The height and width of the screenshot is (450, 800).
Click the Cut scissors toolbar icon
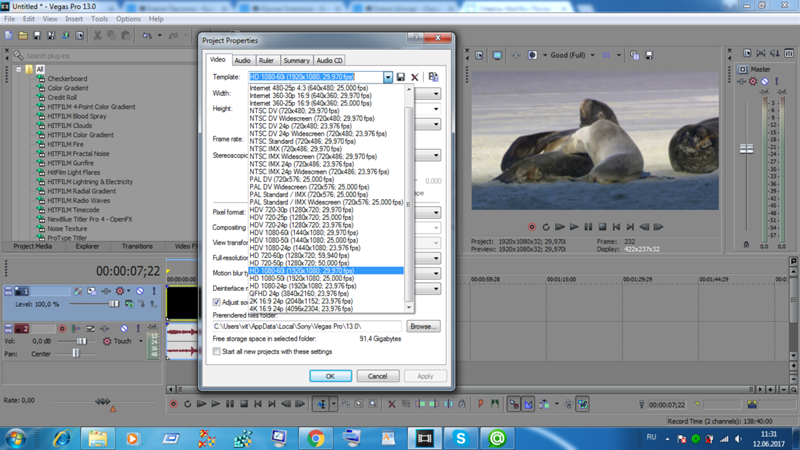97,35
